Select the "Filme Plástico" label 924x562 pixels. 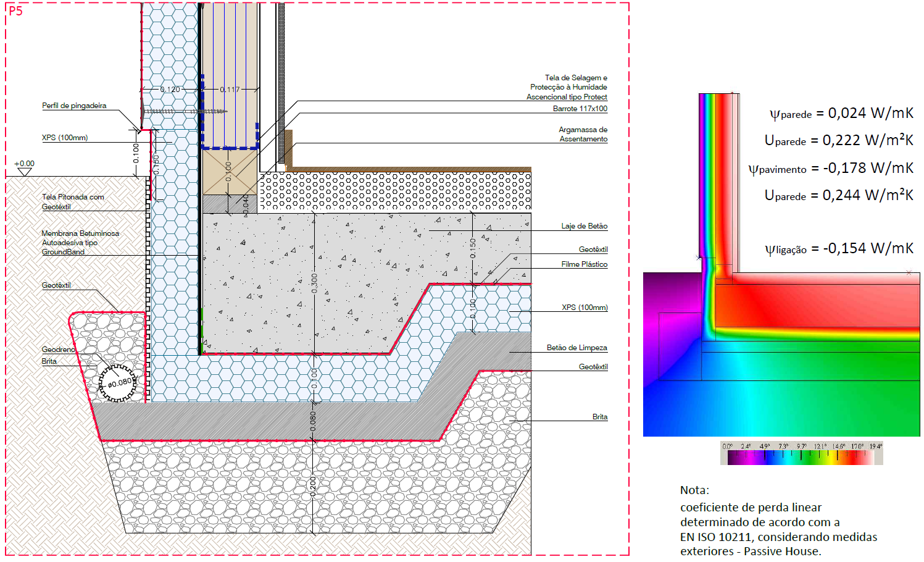coord(584,264)
